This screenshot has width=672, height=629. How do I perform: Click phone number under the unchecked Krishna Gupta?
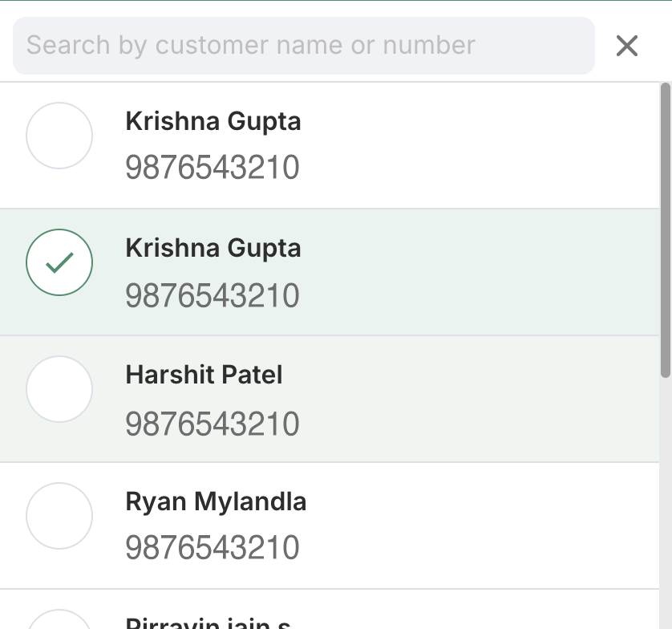(x=213, y=168)
